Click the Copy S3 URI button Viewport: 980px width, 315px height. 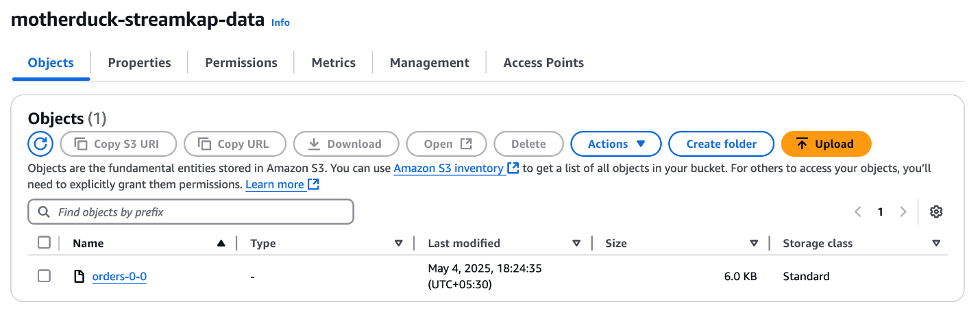pos(119,144)
